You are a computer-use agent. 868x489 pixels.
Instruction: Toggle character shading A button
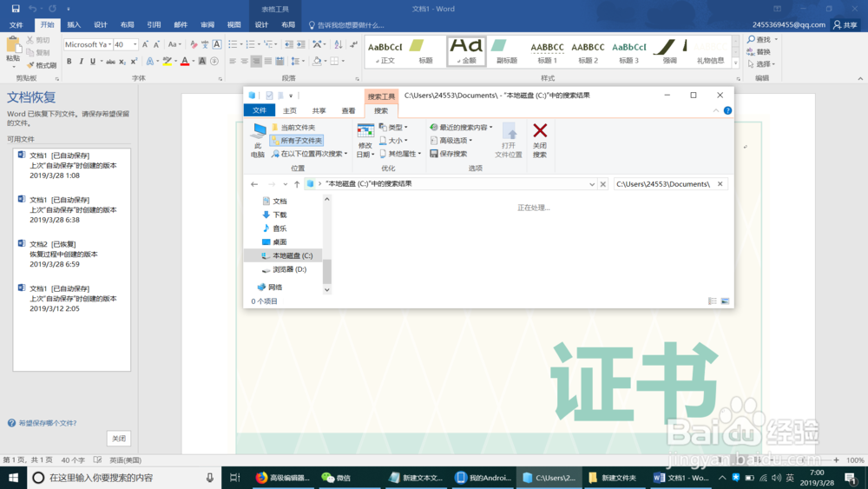click(202, 62)
